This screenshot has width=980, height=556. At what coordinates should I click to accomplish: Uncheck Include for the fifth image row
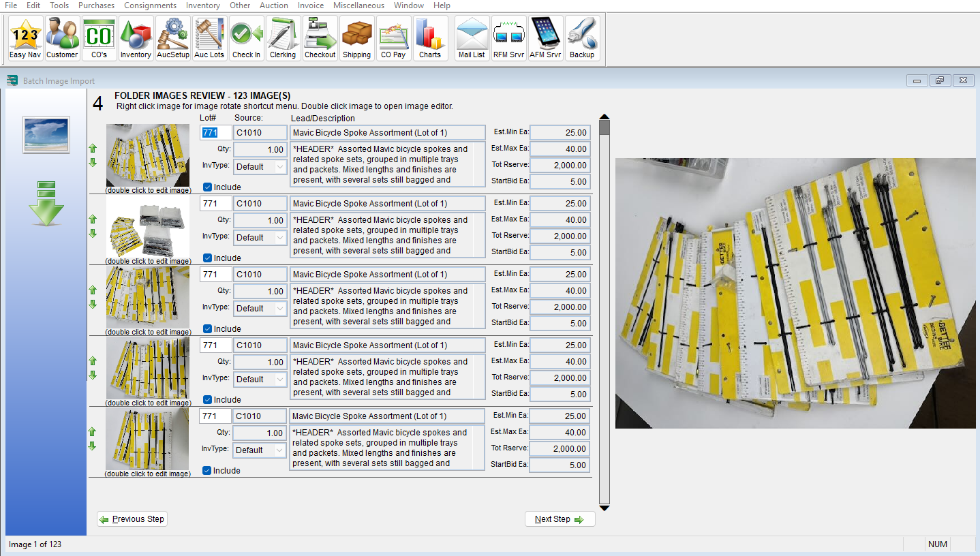click(x=207, y=470)
